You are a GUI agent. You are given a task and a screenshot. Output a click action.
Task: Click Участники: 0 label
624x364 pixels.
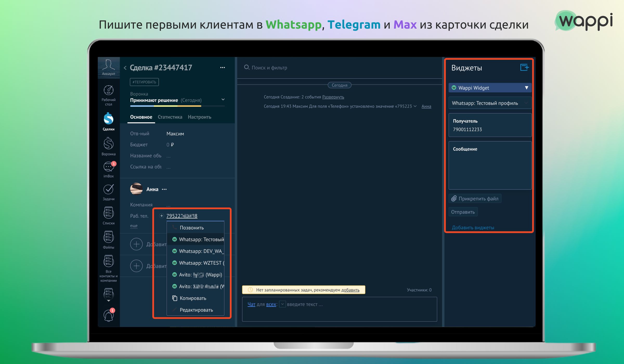(419, 290)
